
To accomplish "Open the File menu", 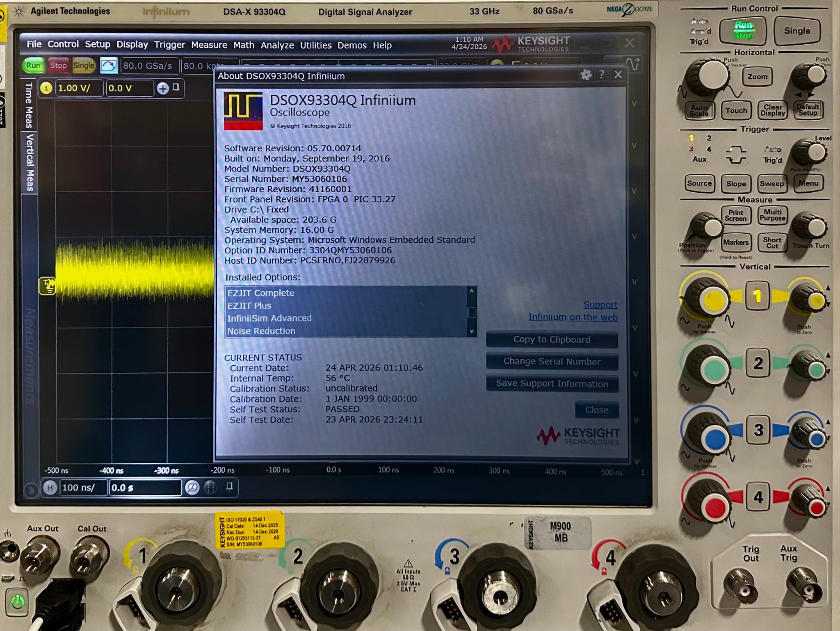I will 34,44.
